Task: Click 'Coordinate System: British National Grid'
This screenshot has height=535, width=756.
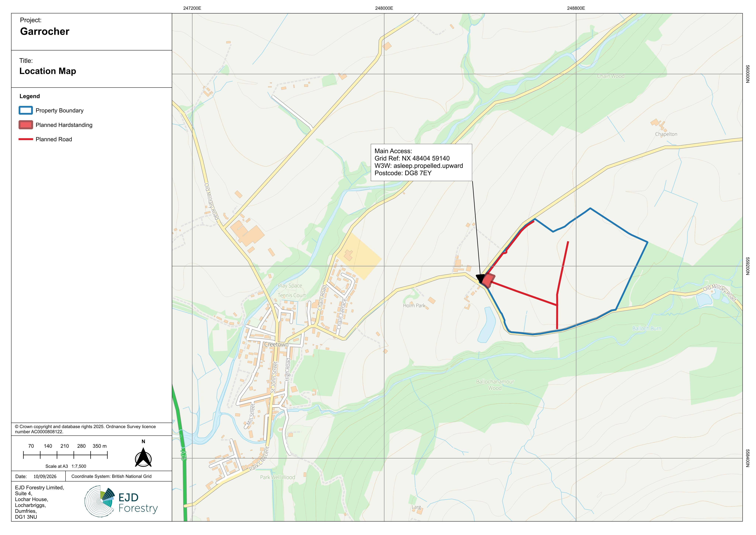Action: tap(111, 476)
